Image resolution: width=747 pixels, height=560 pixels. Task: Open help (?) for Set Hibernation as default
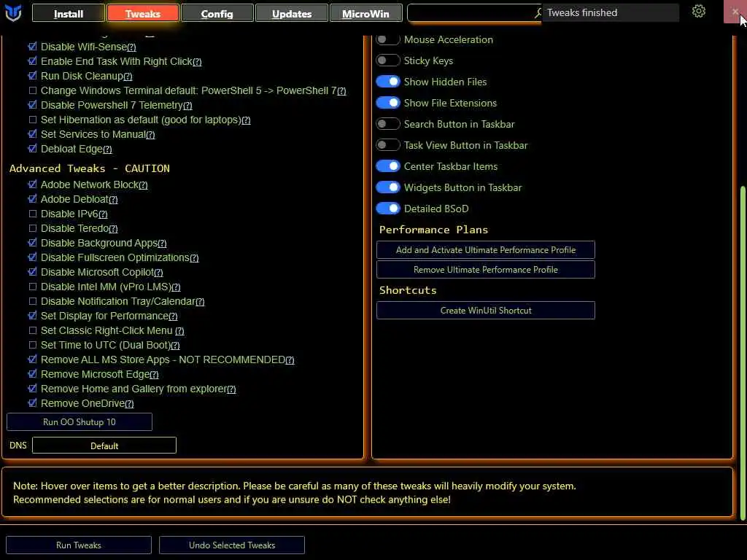coord(246,120)
